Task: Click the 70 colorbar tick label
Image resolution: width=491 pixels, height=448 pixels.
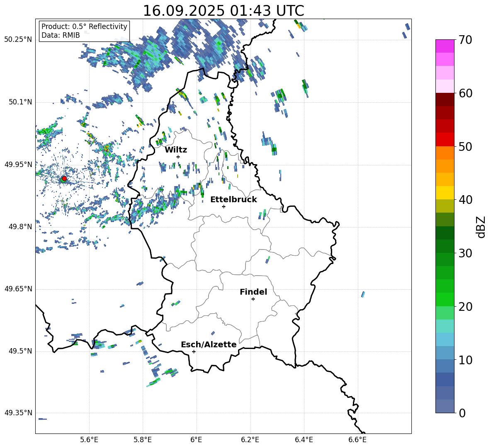Action: coord(465,40)
